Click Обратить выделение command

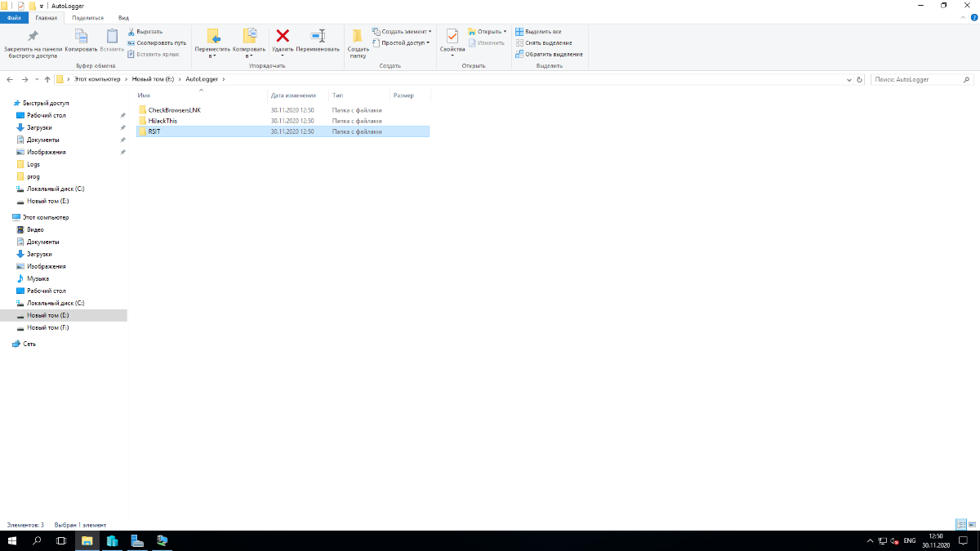click(x=549, y=54)
